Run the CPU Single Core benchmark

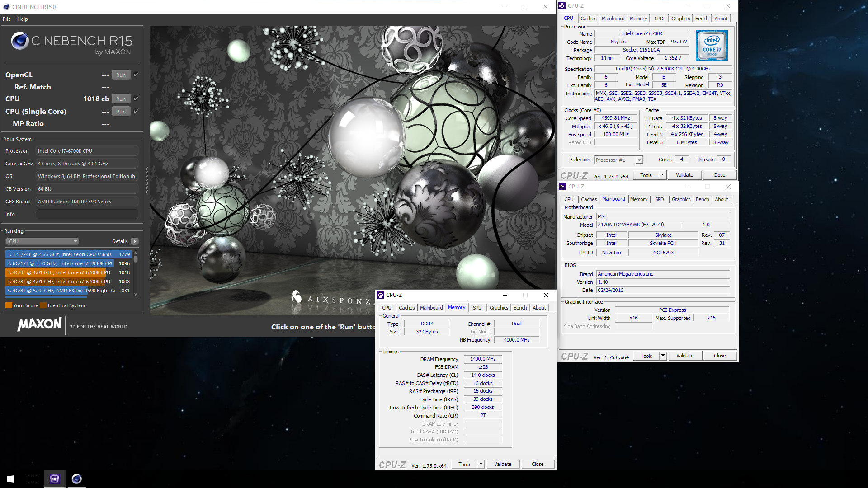[x=121, y=111]
